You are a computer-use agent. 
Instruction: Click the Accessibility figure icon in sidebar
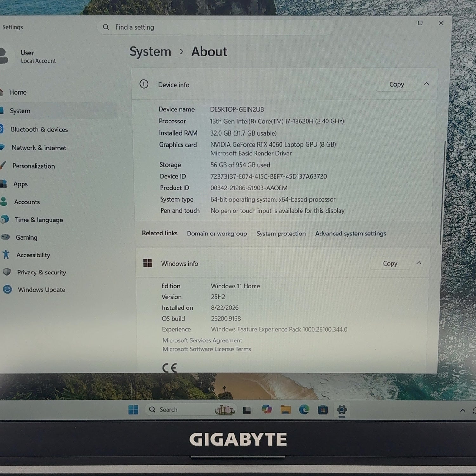(x=6, y=255)
